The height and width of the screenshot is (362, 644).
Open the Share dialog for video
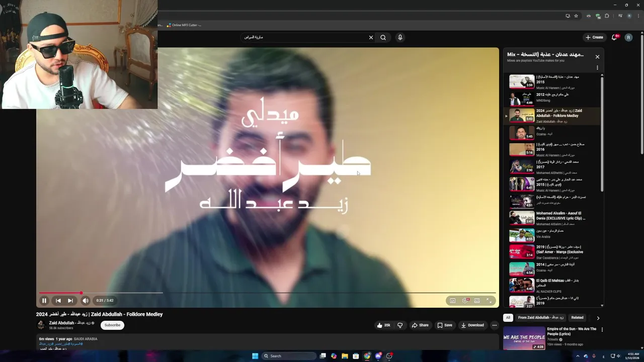coord(420,325)
